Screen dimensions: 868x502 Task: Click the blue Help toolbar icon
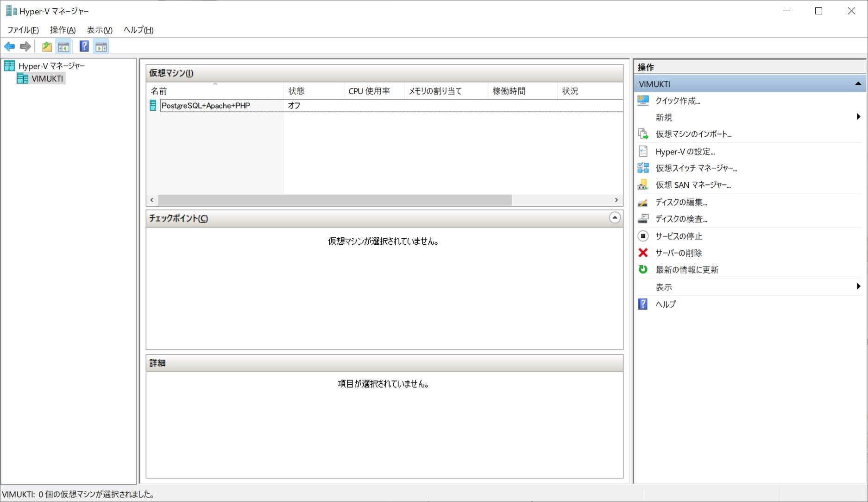(x=84, y=46)
